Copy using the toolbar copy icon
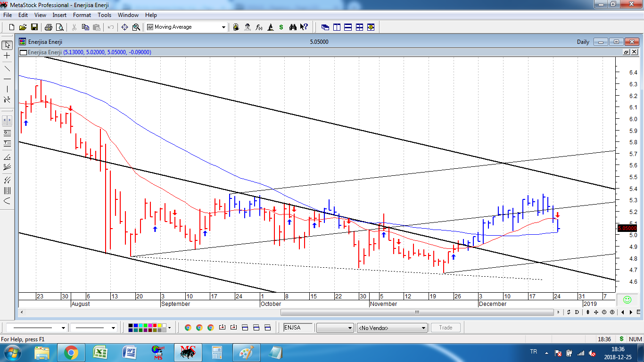644x362 pixels. tap(85, 27)
